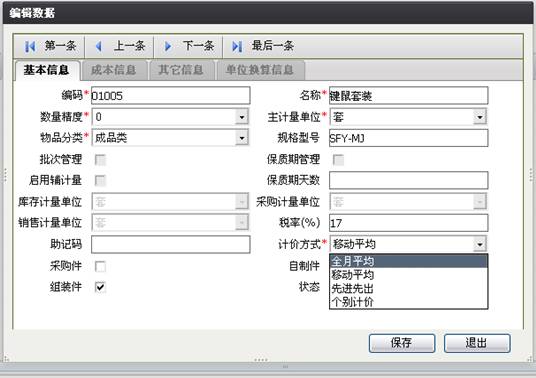Open the 其它信息 tab
This screenshot has height=378, width=536.
[x=182, y=70]
